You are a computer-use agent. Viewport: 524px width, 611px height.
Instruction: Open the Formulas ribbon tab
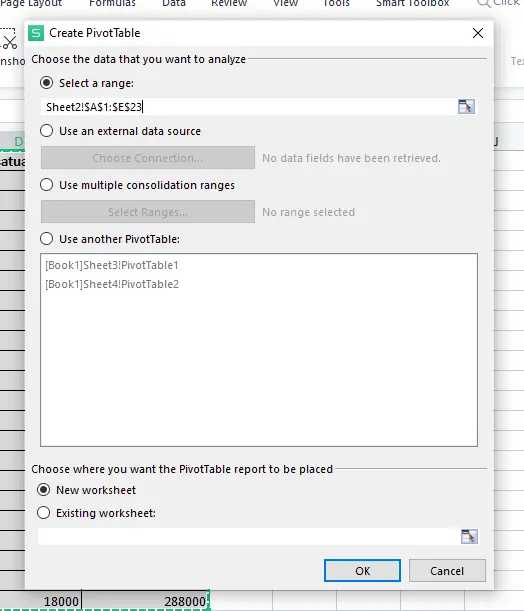click(x=112, y=3)
